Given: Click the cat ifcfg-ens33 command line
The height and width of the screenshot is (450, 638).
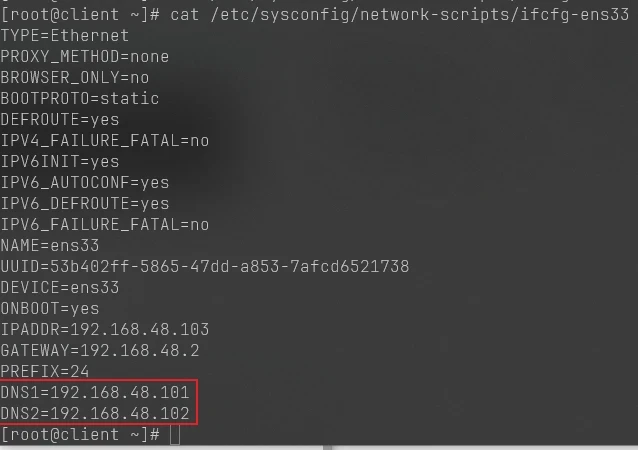Looking at the screenshot, I should (x=320, y=14).
